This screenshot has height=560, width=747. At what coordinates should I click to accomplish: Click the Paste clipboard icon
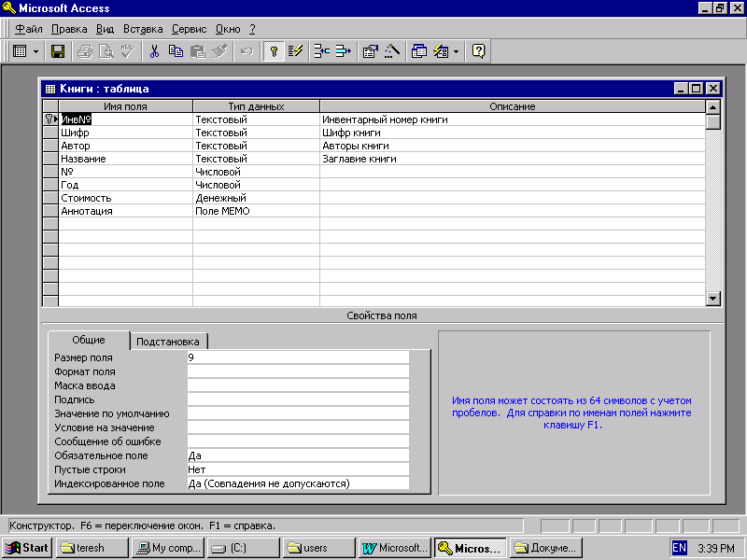point(197,51)
